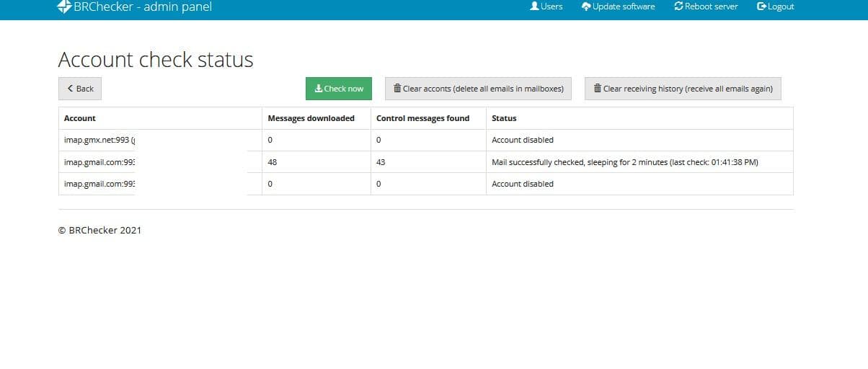The image size is (868, 369).
Task: Click trash icon on Clear acconts button
Action: (x=397, y=89)
